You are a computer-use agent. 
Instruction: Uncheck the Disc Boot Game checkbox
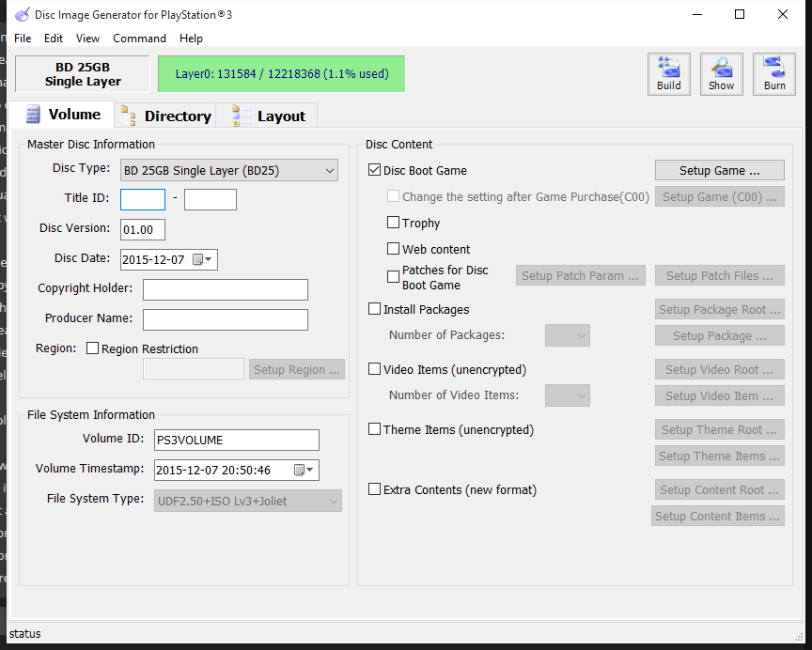pyautogui.click(x=374, y=170)
